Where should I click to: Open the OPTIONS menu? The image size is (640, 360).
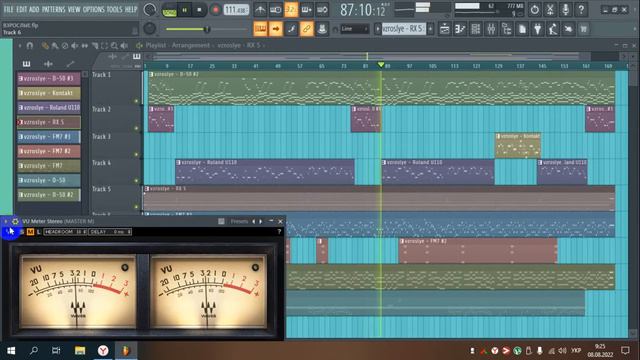[x=93, y=9]
